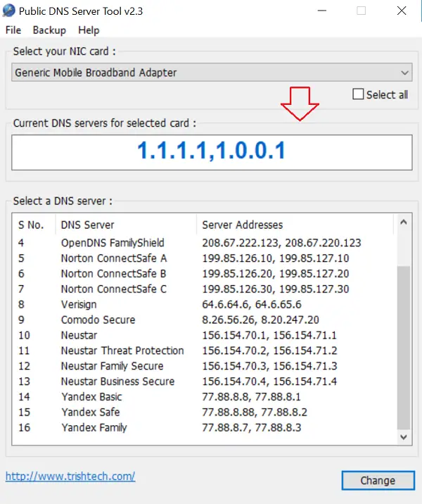Screen dimensions: 422x504
Task: Open the File menu
Action: click(13, 30)
